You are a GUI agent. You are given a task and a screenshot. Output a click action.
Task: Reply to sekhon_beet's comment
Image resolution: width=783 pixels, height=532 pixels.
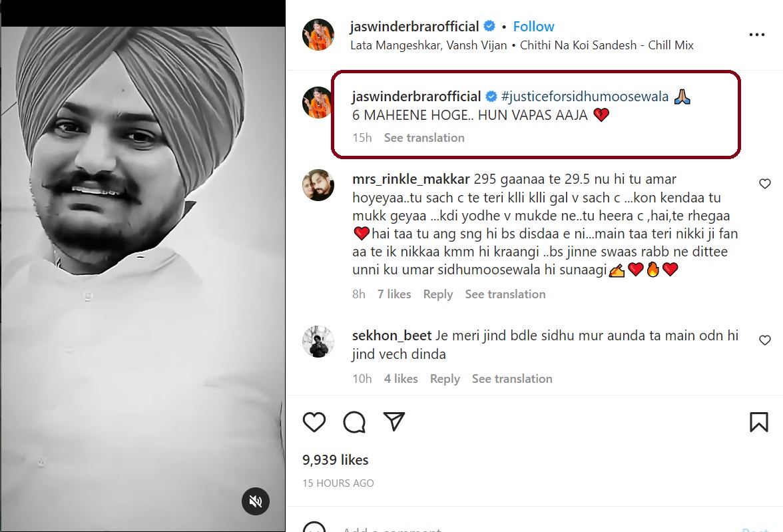point(445,379)
